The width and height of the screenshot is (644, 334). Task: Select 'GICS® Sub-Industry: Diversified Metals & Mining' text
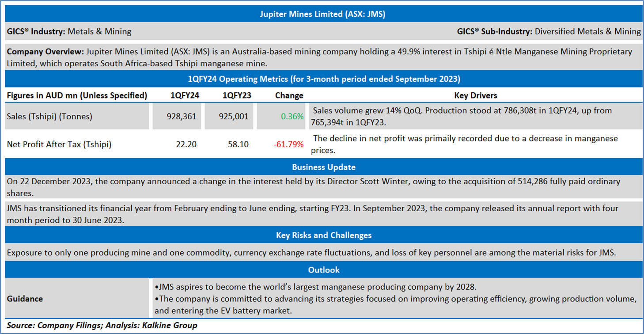pos(549,31)
